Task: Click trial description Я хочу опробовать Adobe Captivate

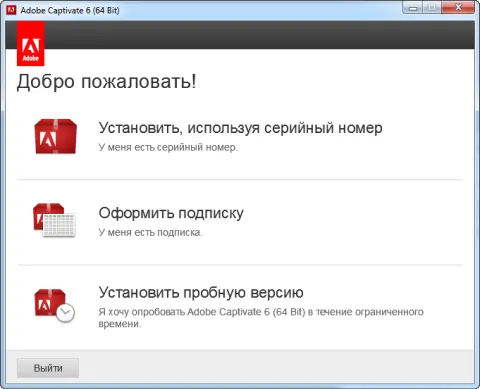Action: click(x=261, y=318)
